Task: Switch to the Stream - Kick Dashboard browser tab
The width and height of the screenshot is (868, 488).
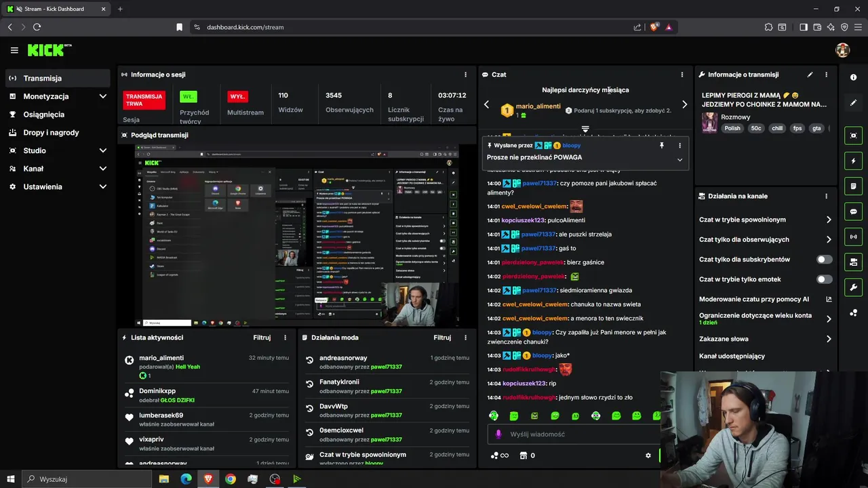Action: 56,9
